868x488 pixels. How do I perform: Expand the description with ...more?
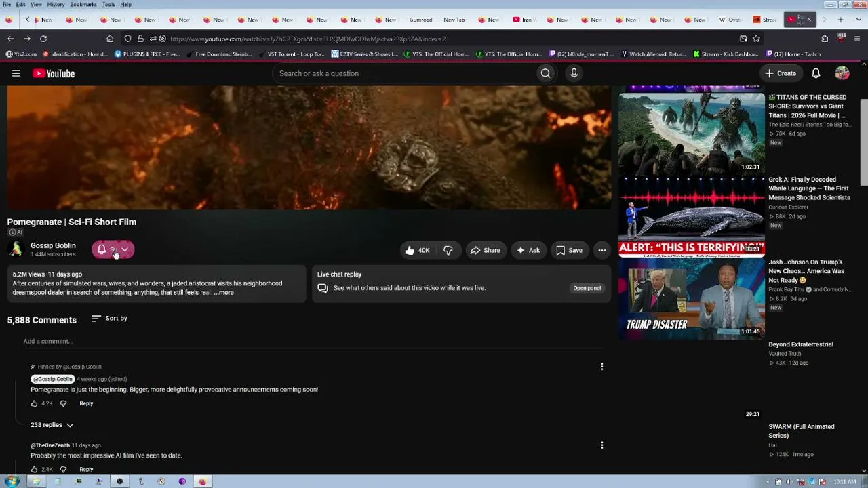pyautogui.click(x=224, y=293)
